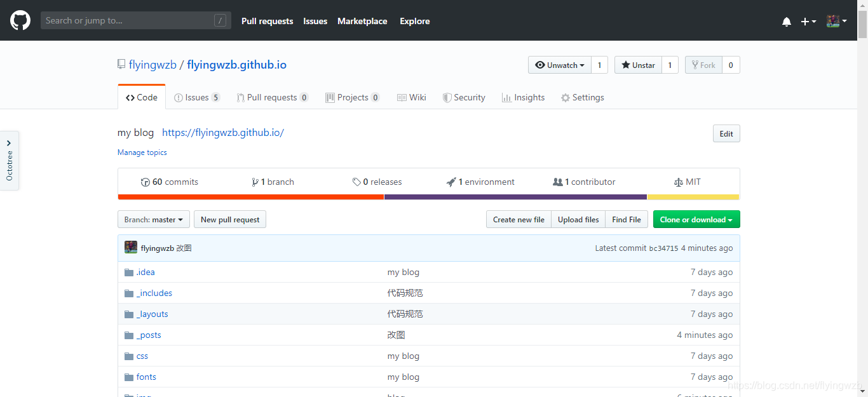This screenshot has width=868, height=397.
Task: Click the law scale icon next to MIT
Action: coord(678,182)
